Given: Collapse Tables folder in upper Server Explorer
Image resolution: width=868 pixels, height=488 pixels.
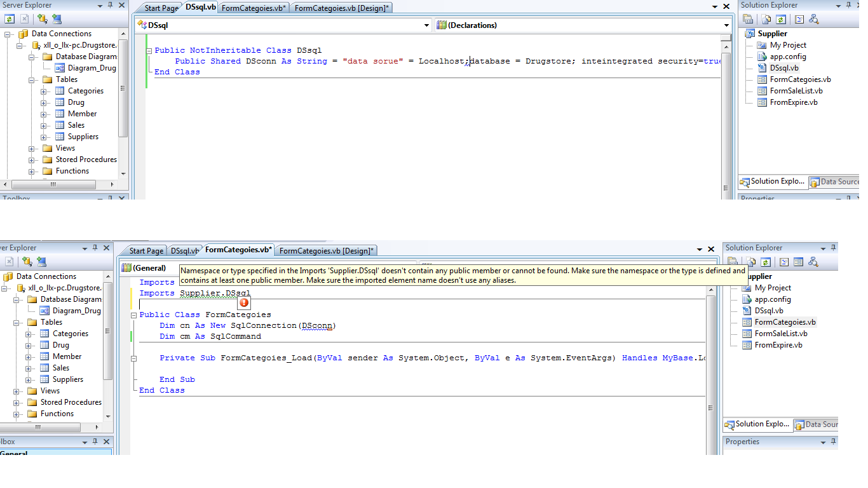Looking at the screenshot, I should point(32,79).
